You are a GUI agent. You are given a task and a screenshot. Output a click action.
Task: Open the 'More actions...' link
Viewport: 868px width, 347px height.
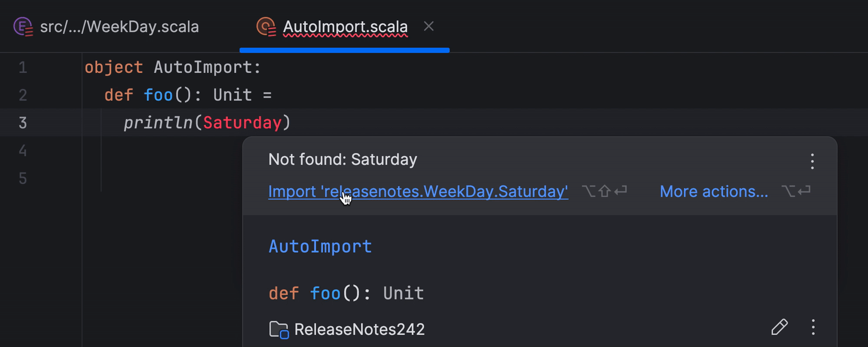point(713,191)
